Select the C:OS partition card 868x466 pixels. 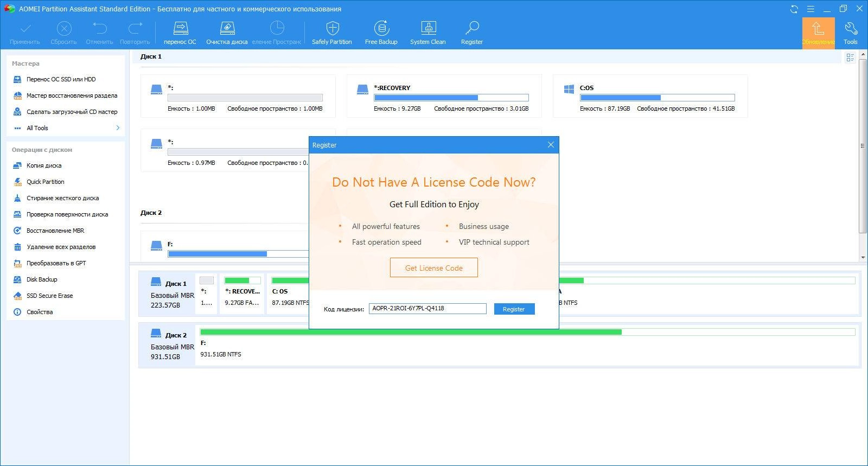pos(650,96)
